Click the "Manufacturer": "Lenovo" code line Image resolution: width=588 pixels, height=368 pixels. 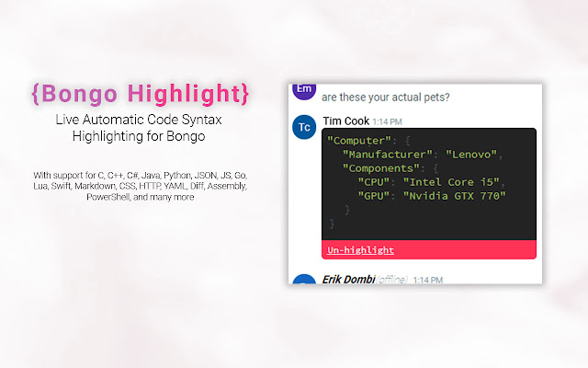point(423,155)
